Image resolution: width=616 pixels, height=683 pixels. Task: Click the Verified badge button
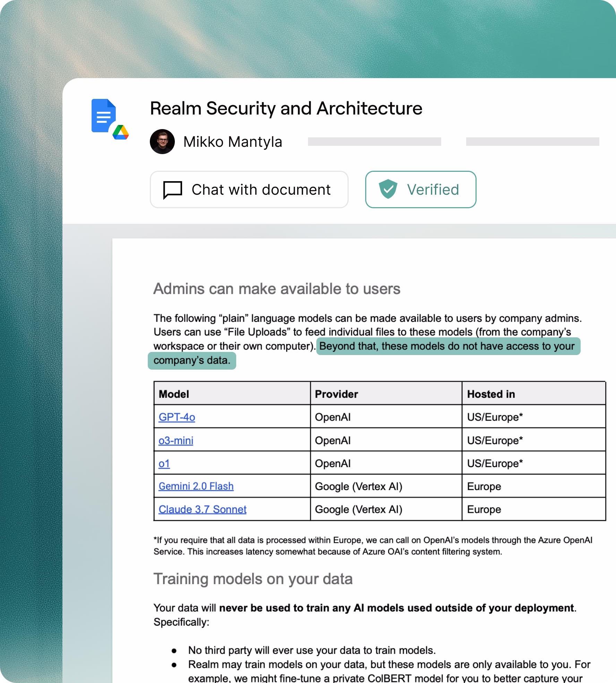[x=421, y=189]
